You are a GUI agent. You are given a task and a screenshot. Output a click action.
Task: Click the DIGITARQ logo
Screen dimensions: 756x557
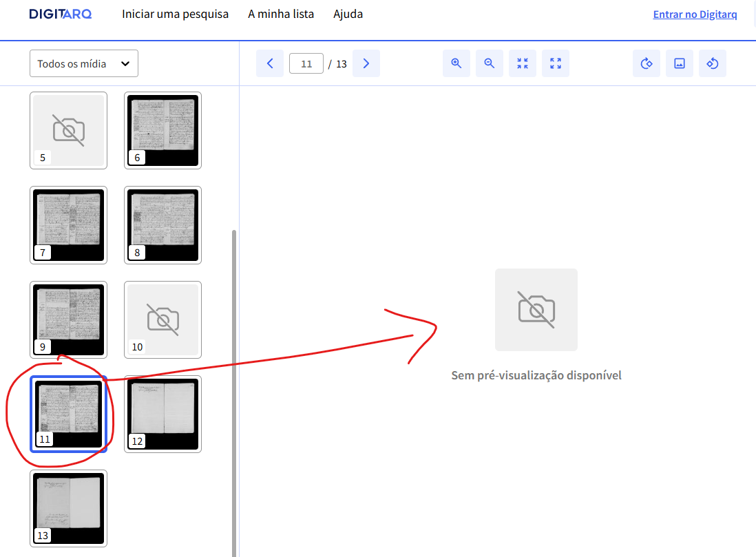click(61, 14)
